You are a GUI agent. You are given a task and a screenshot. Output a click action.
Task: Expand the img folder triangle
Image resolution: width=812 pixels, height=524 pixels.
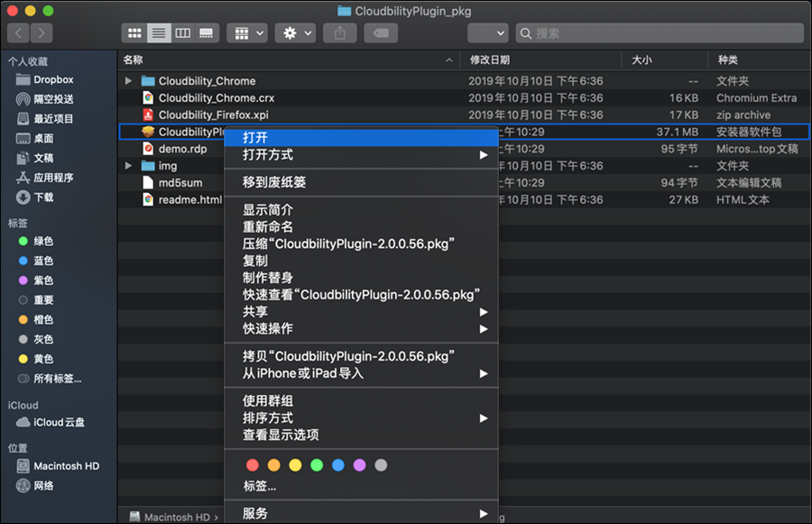click(129, 166)
